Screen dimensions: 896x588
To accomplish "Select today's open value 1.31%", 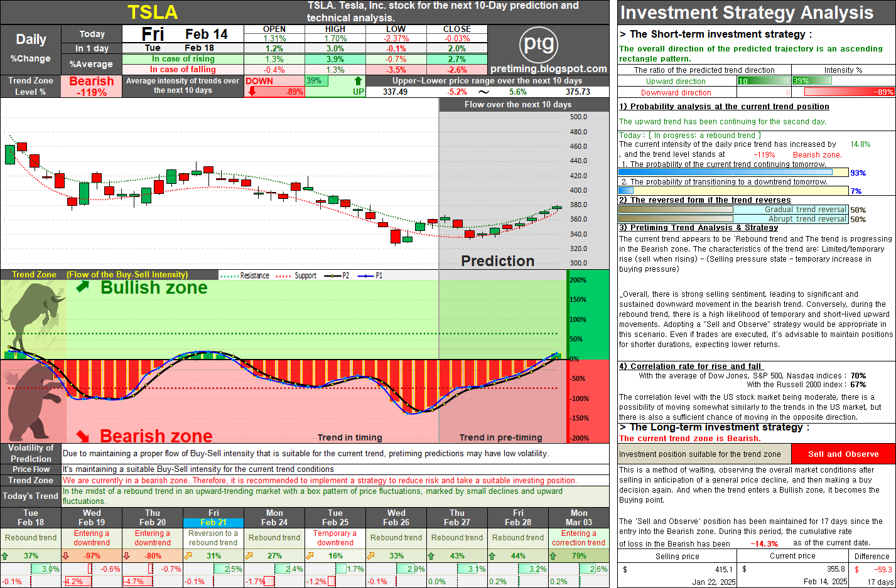I will click(x=274, y=39).
